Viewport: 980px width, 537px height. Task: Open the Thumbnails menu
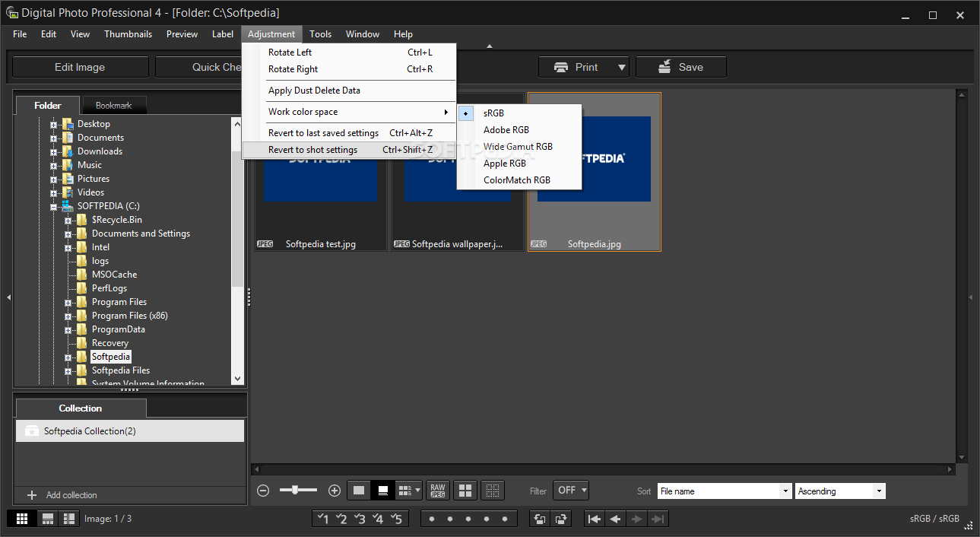click(x=128, y=34)
